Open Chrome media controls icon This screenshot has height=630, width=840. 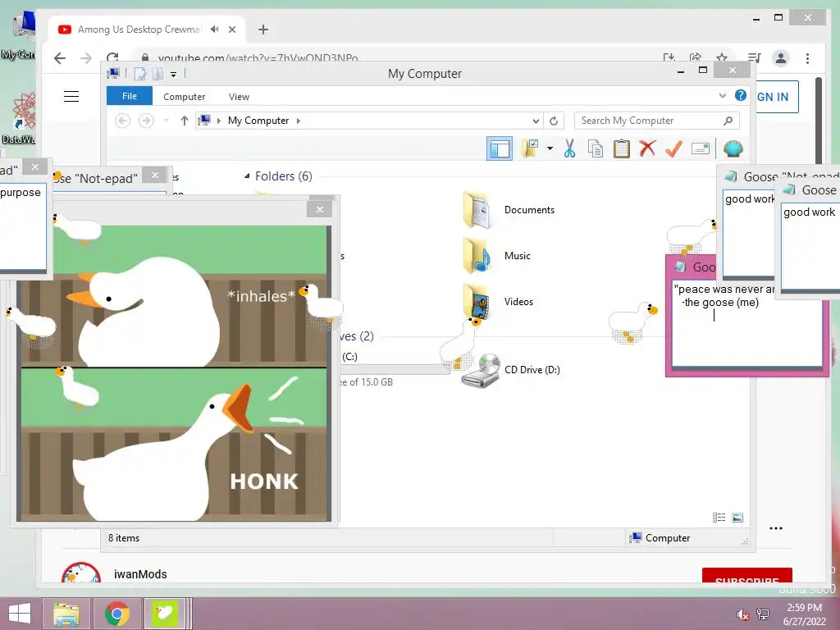point(755,58)
